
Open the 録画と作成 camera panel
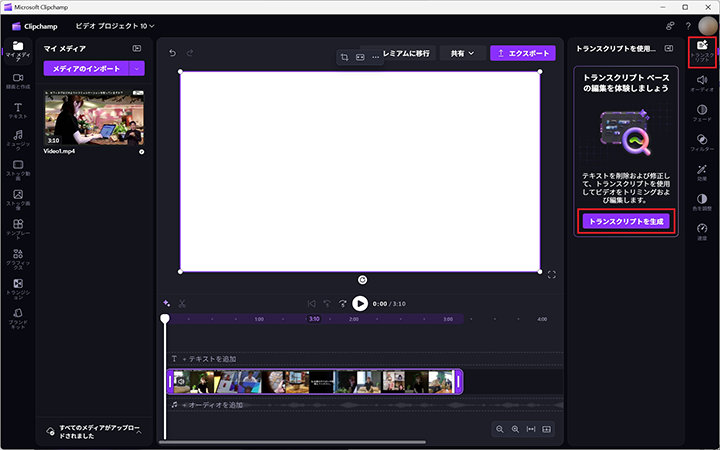(18, 81)
